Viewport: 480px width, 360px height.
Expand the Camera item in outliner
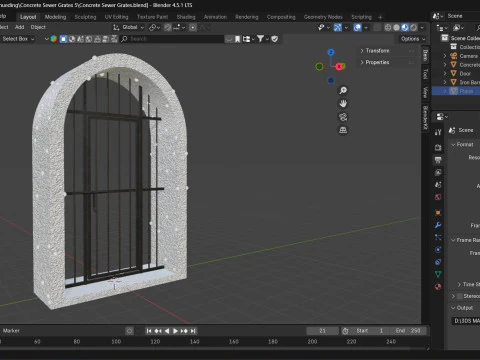point(445,56)
